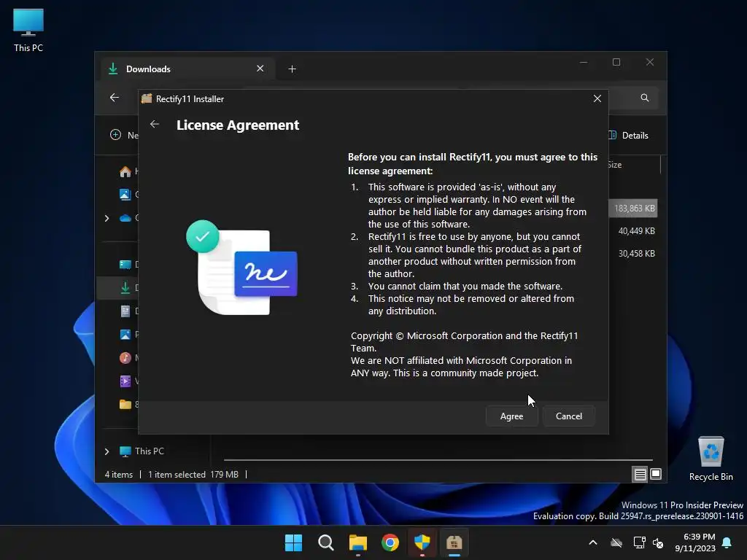Go back in File Explorer
The image size is (747, 560).
[x=115, y=98]
